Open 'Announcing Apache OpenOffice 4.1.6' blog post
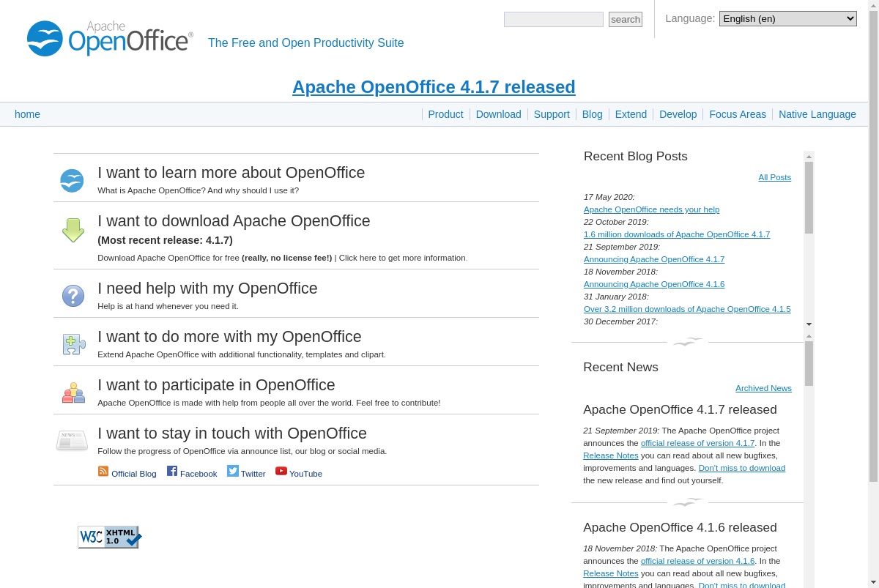This screenshot has height=588, width=879. 654,284
